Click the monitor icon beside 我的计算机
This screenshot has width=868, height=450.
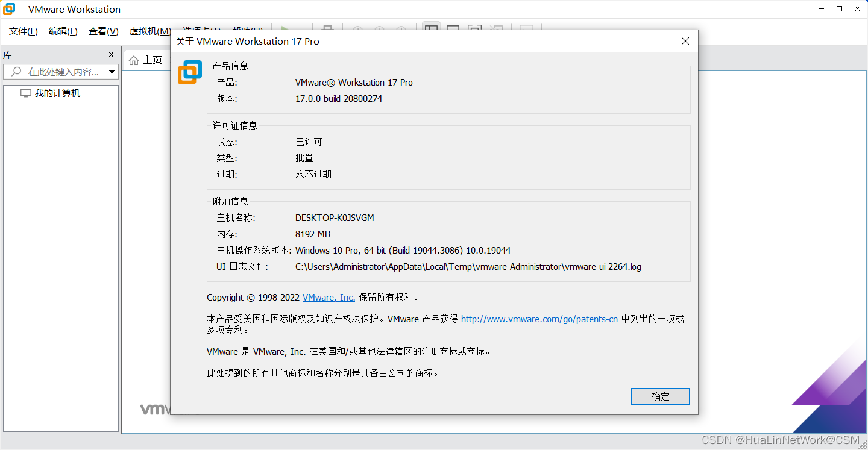[25, 93]
